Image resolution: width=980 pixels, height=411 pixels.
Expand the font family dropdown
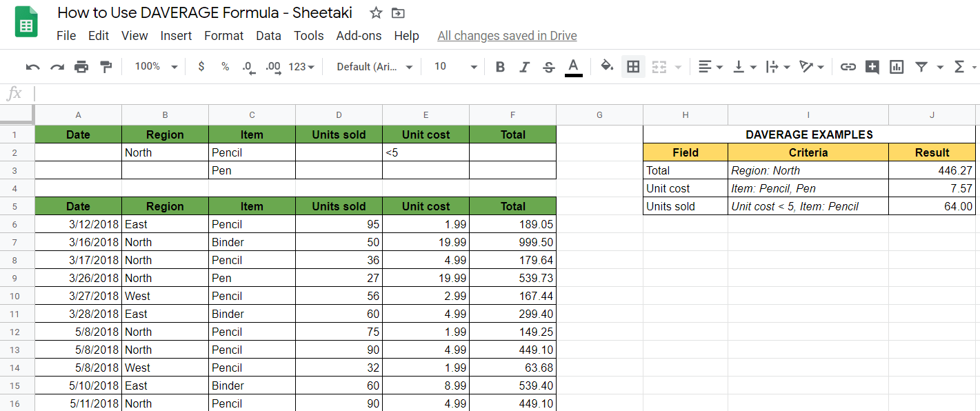click(374, 67)
